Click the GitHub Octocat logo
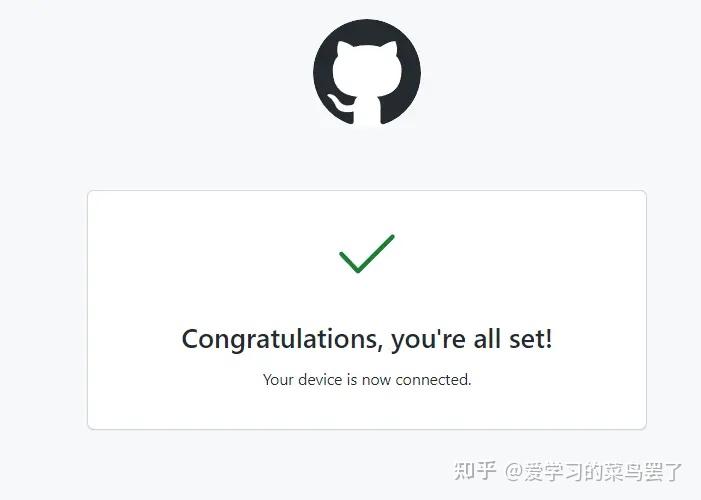The image size is (701, 500). tap(367, 73)
